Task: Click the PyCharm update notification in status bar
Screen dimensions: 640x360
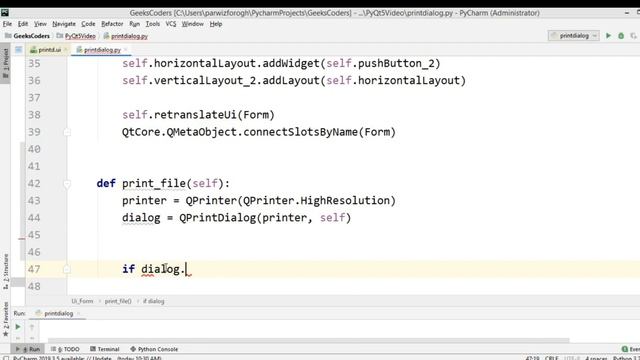Action: [x=87, y=358]
